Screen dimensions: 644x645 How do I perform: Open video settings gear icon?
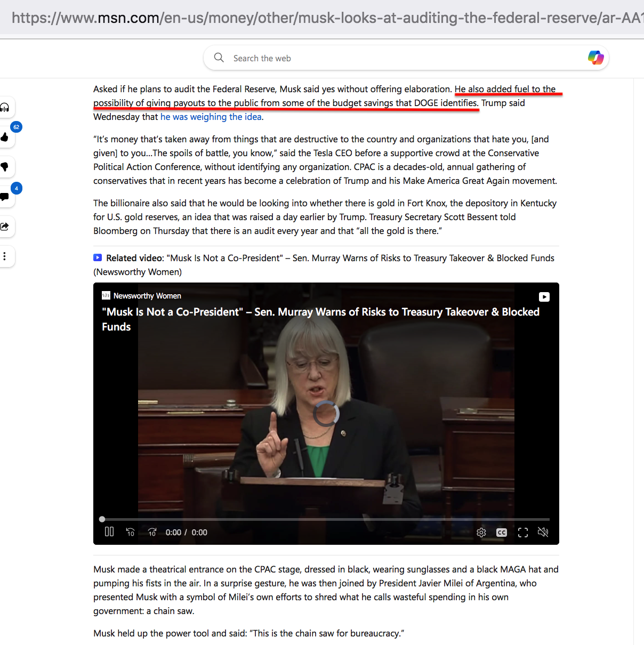(481, 533)
